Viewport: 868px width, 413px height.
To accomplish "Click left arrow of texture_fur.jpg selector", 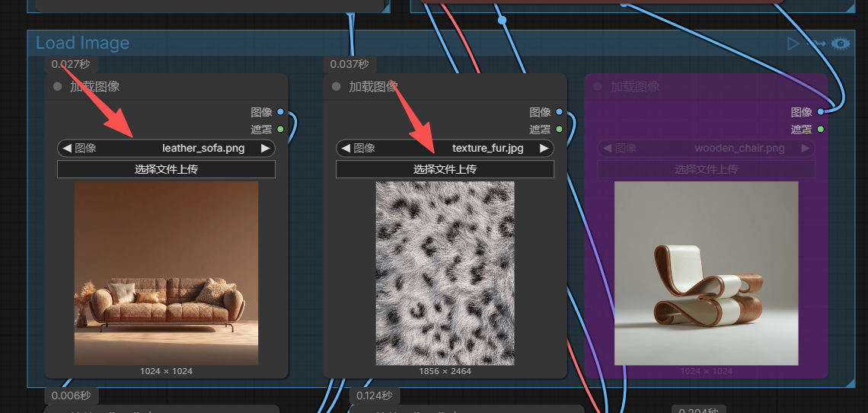I will [x=346, y=148].
